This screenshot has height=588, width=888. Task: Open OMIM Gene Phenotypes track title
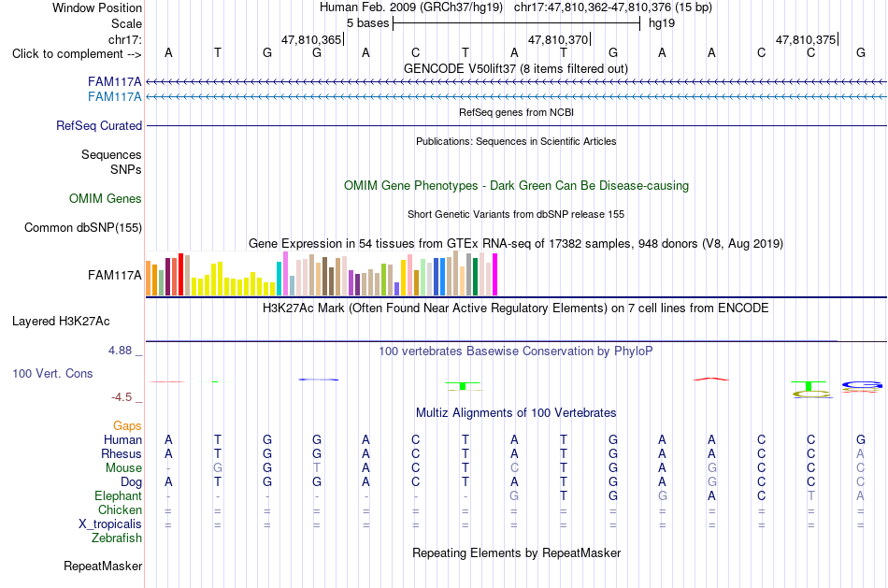[x=516, y=186]
